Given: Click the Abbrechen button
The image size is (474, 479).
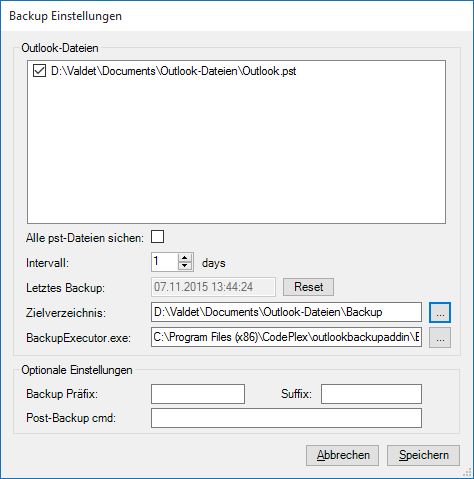Looking at the screenshot, I should point(342,455).
